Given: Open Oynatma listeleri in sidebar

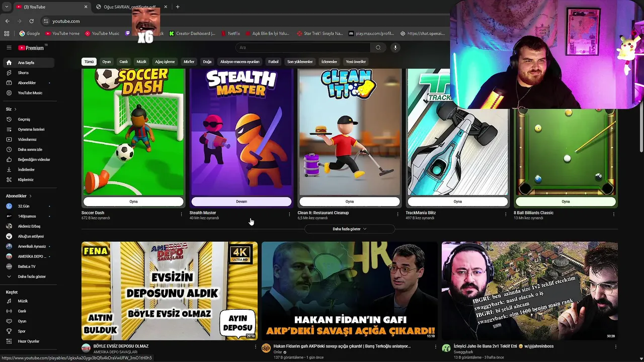Looking at the screenshot, I should click(x=29, y=129).
